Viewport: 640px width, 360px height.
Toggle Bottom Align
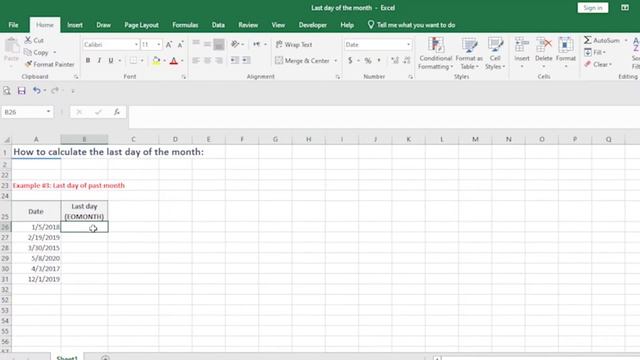click(219, 44)
